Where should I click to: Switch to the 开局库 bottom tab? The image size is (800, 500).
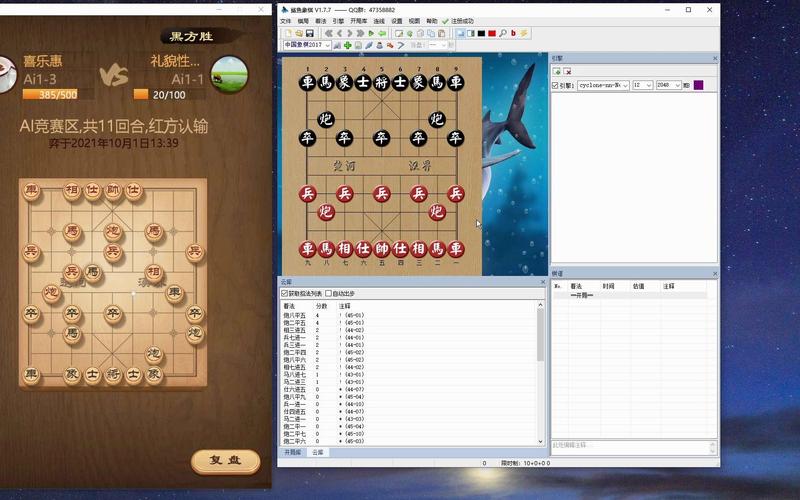pyautogui.click(x=292, y=452)
